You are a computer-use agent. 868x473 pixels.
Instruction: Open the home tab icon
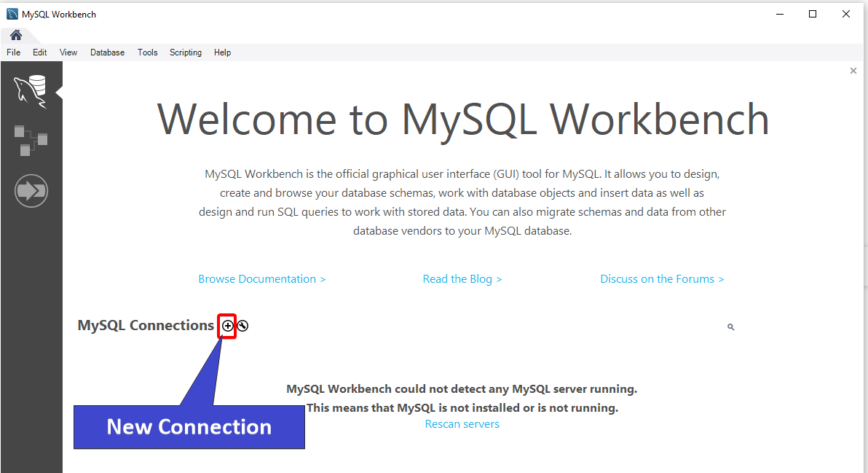tap(16, 35)
